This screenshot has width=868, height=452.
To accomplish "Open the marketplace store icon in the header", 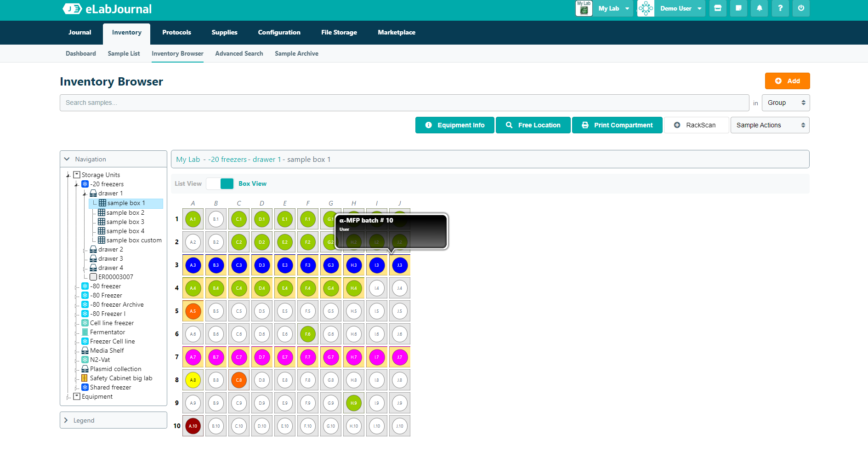I will click(x=718, y=8).
